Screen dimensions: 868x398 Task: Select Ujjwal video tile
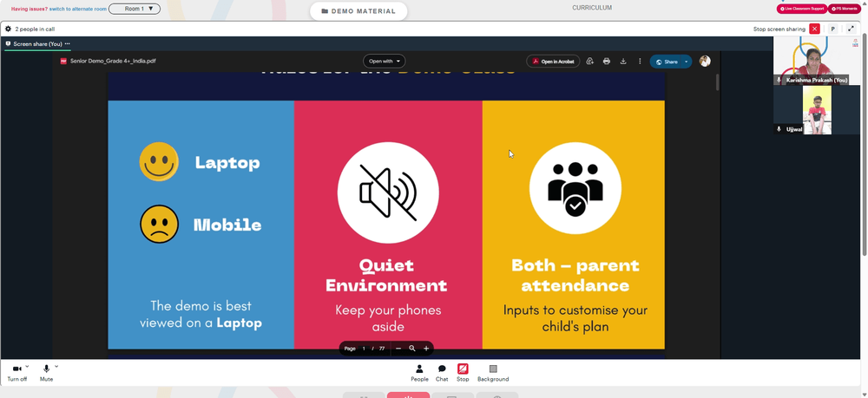(817, 110)
